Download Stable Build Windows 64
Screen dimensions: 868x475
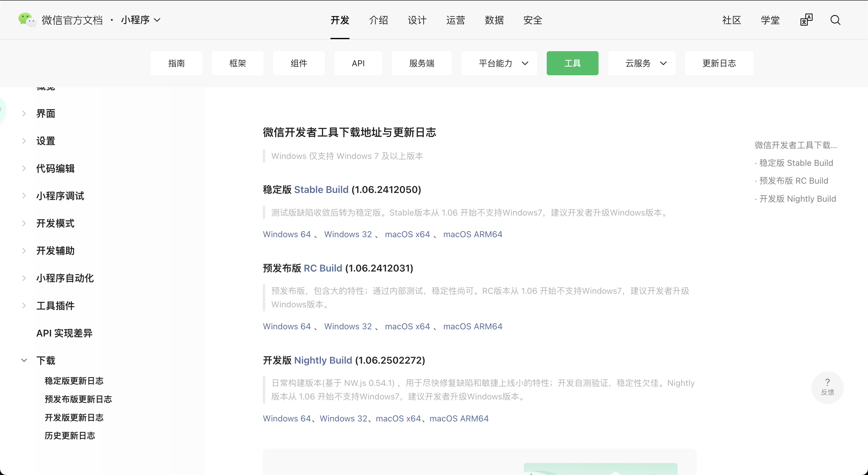click(287, 234)
